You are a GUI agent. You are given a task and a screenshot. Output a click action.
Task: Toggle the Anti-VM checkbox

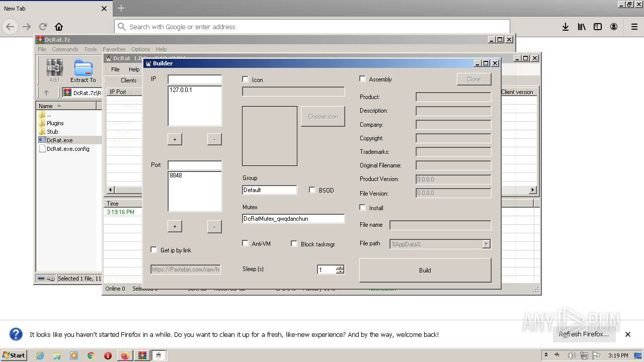coord(246,243)
